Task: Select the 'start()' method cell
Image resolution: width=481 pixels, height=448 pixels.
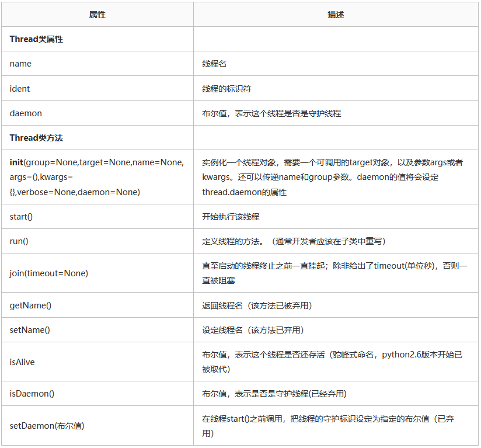Action: (97, 216)
